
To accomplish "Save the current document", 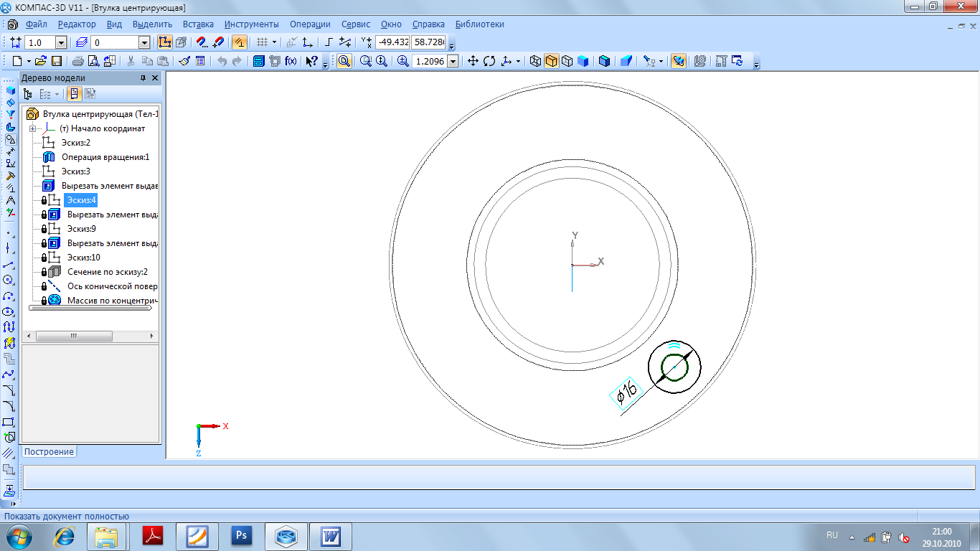I will coord(57,62).
